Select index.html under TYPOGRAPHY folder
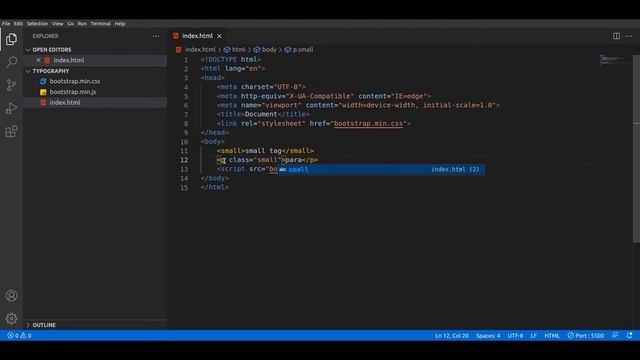 (64, 102)
